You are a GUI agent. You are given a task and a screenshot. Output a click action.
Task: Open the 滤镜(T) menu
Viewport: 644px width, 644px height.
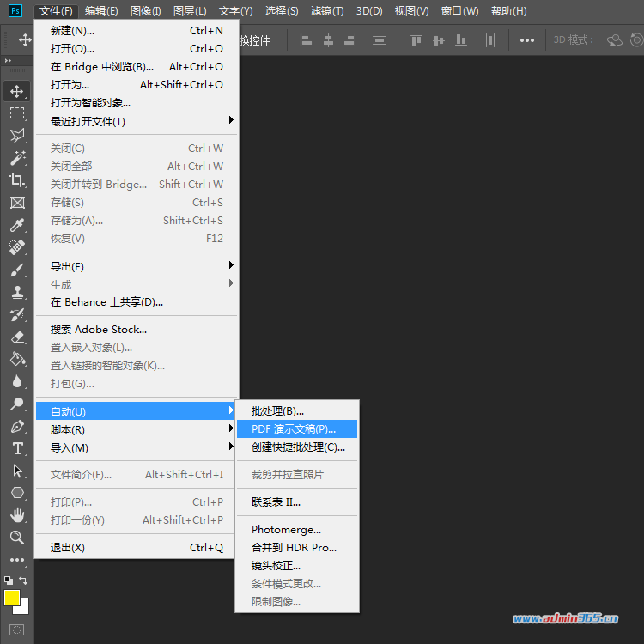(327, 11)
